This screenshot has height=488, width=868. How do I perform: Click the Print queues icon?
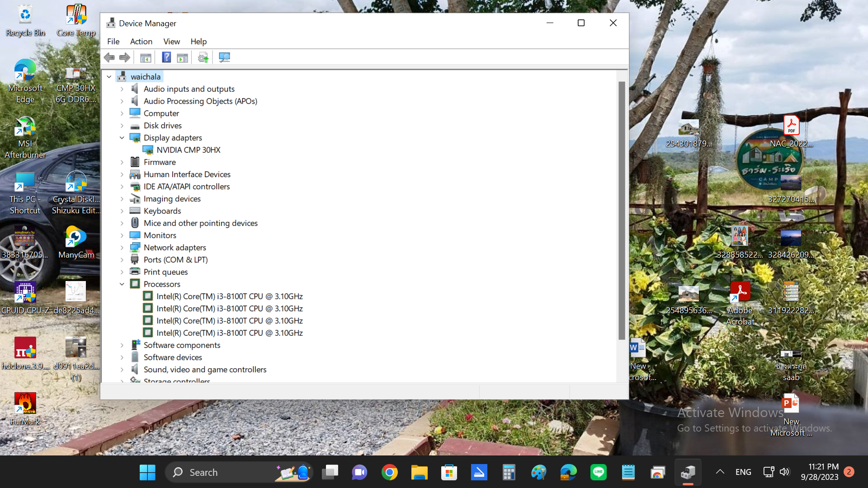coord(135,272)
